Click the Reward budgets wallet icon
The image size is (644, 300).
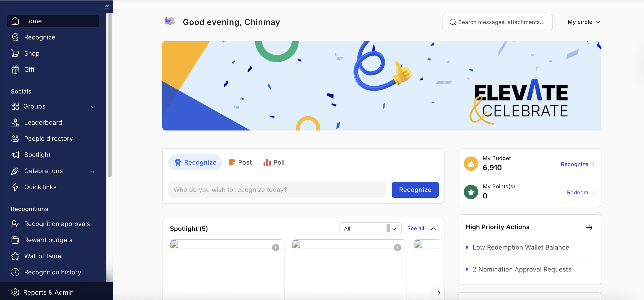tap(15, 240)
